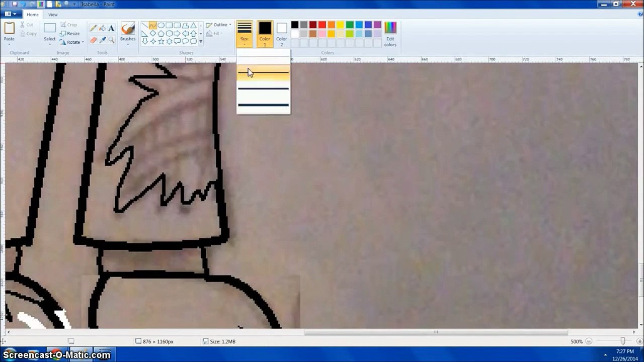
Task: Choose the Right triangle shape
Action: pos(145,34)
